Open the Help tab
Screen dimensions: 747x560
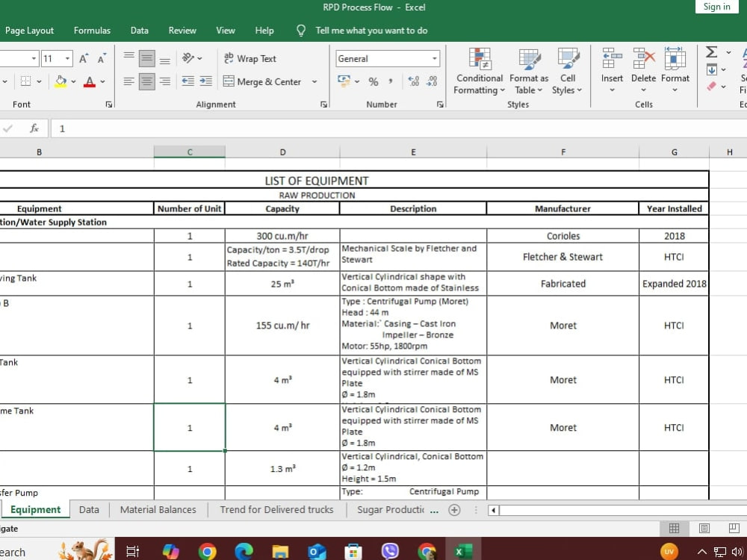[x=264, y=31]
